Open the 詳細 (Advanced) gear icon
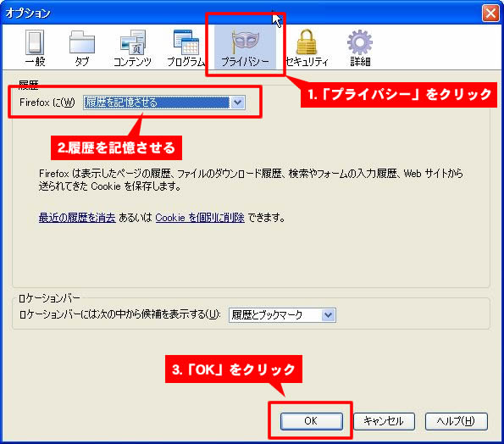The image size is (504, 444). 360,42
